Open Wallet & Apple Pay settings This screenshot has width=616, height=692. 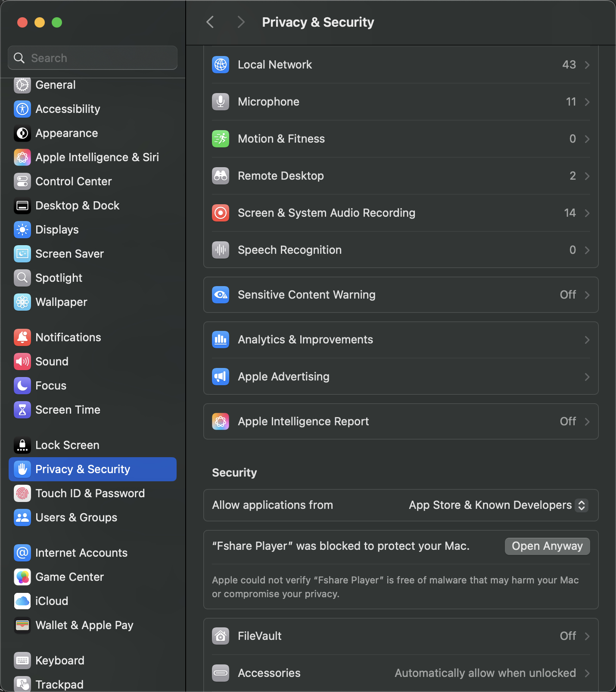[93, 625]
